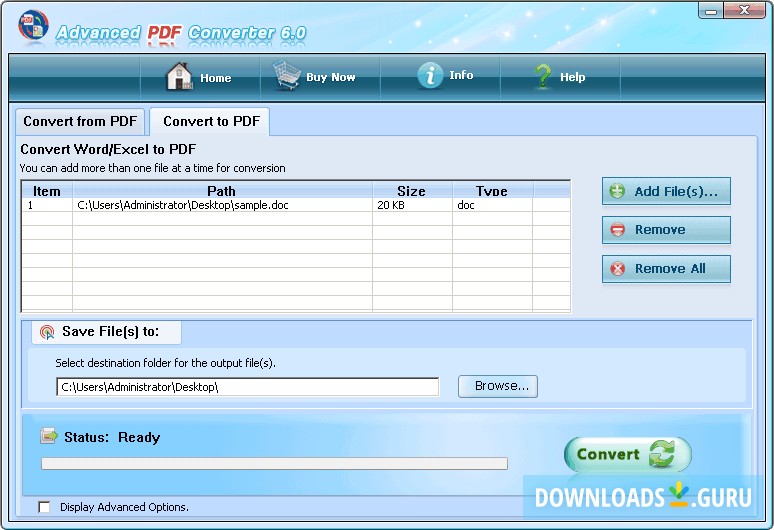This screenshot has height=530, width=774.
Task: Click the Status icon beside Ready
Action: tap(49, 436)
